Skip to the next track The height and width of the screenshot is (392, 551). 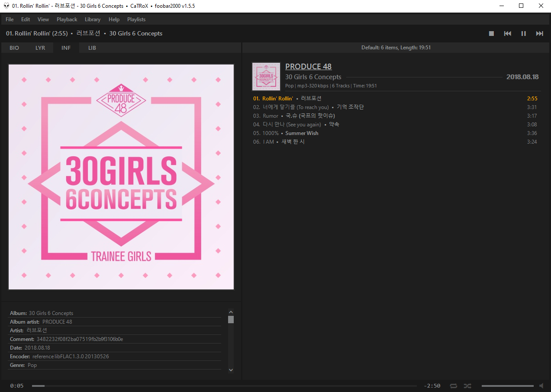539,33
